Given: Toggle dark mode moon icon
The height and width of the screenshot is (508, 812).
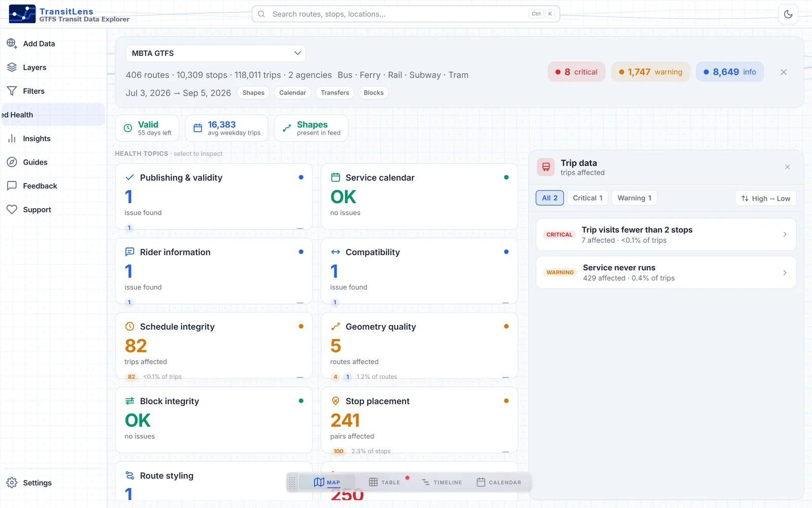Looking at the screenshot, I should pos(788,14).
